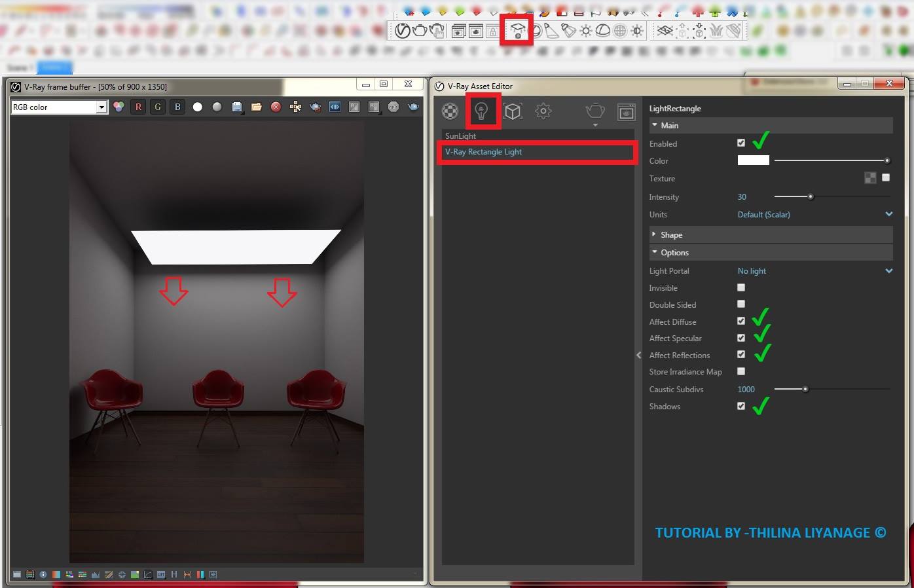The height and width of the screenshot is (588, 914).
Task: Click the render teapot icon in Asset Editor
Action: (595, 111)
